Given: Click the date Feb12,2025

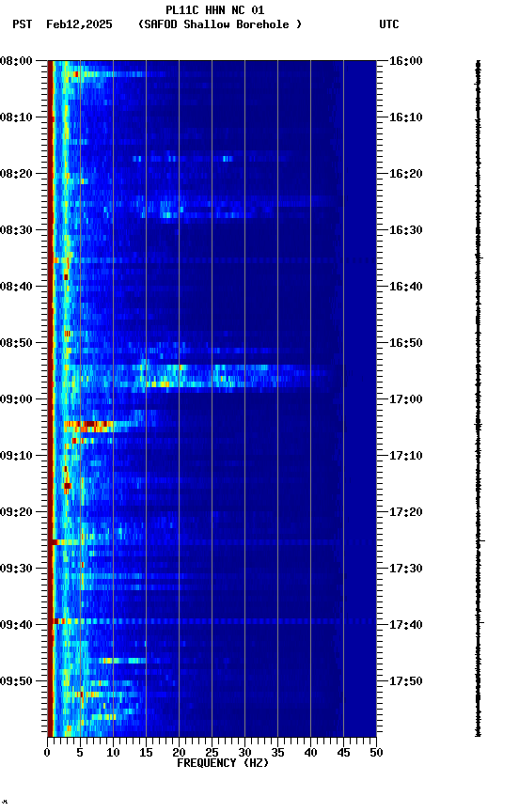Looking at the screenshot, I should pos(79,24).
